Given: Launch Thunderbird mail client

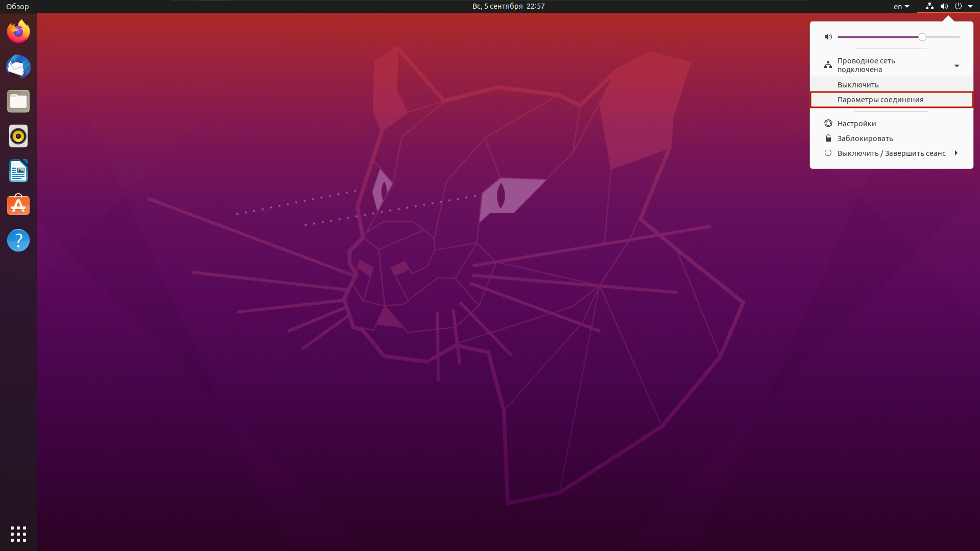Looking at the screenshot, I should pos(18,66).
